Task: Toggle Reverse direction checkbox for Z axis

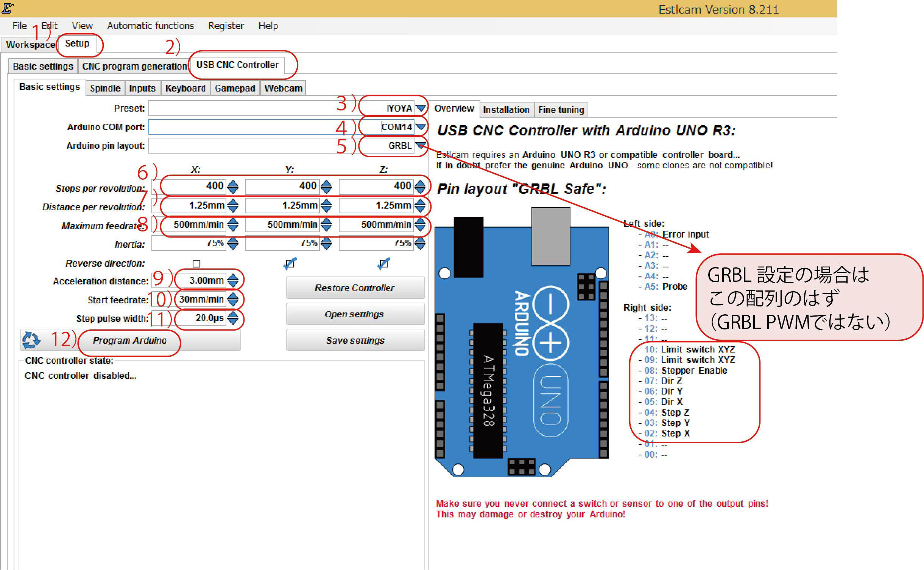Action: coord(383,263)
